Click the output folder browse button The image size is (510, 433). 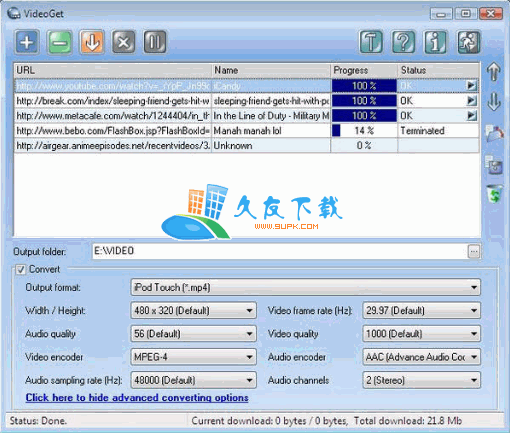[474, 251]
